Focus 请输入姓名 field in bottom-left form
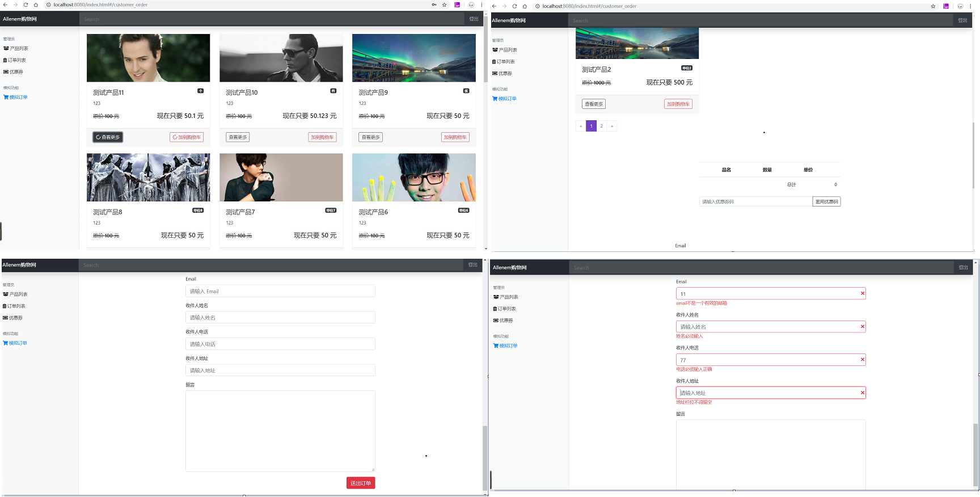 (280, 317)
